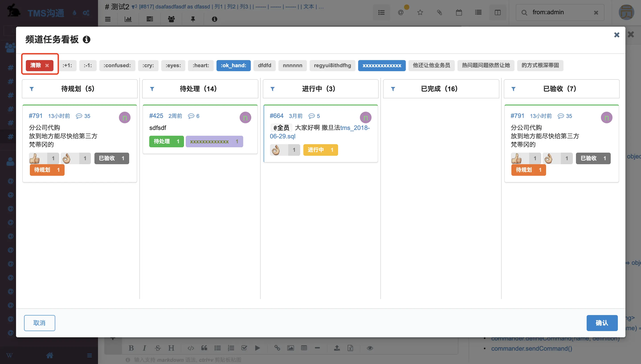Click user avatar on task #664 card
The image size is (641, 364).
click(x=365, y=117)
